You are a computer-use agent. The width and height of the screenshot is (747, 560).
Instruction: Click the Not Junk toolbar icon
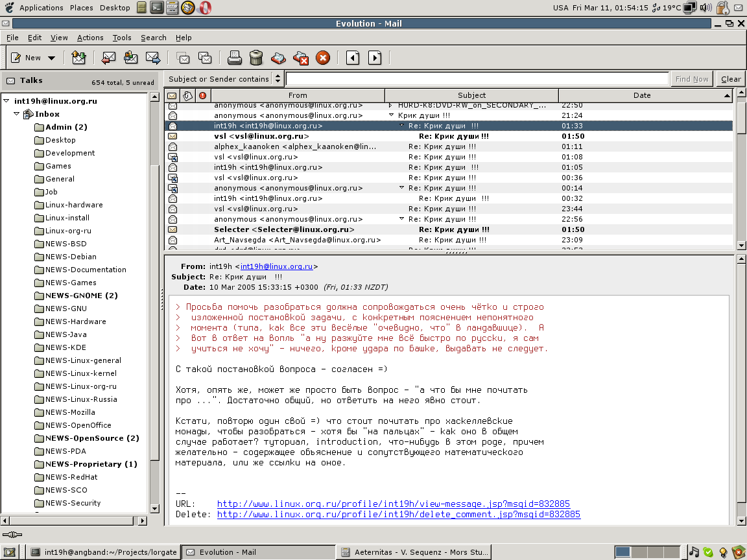[301, 58]
